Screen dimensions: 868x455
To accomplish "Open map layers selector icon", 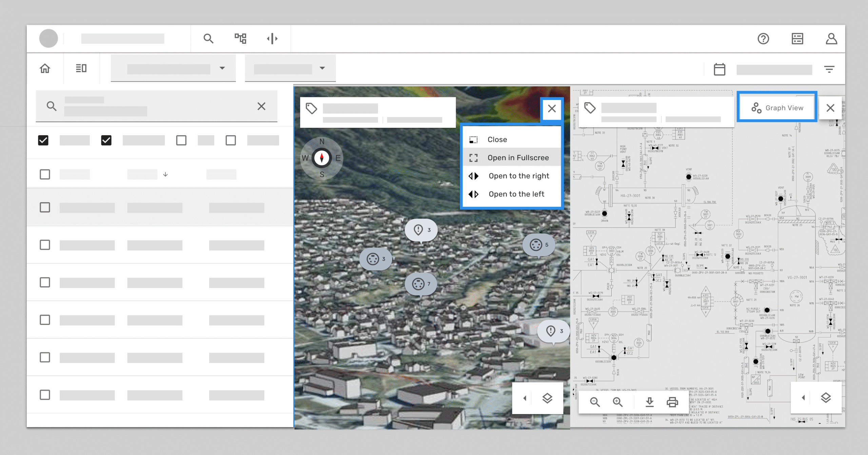I will pyautogui.click(x=547, y=398).
